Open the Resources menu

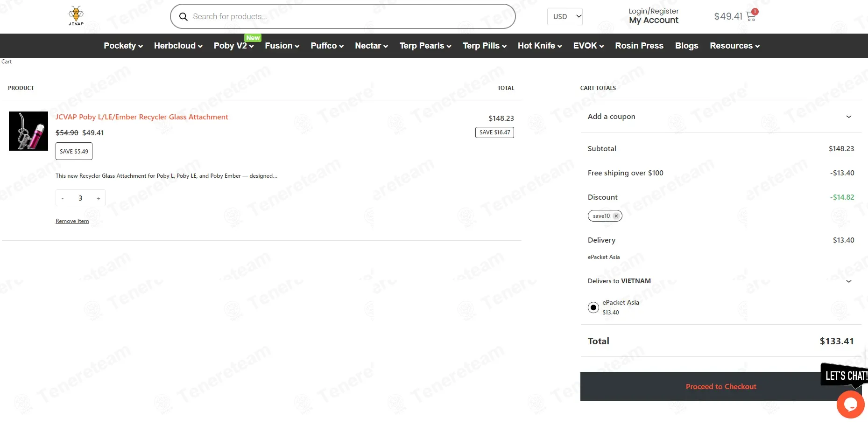[734, 46]
